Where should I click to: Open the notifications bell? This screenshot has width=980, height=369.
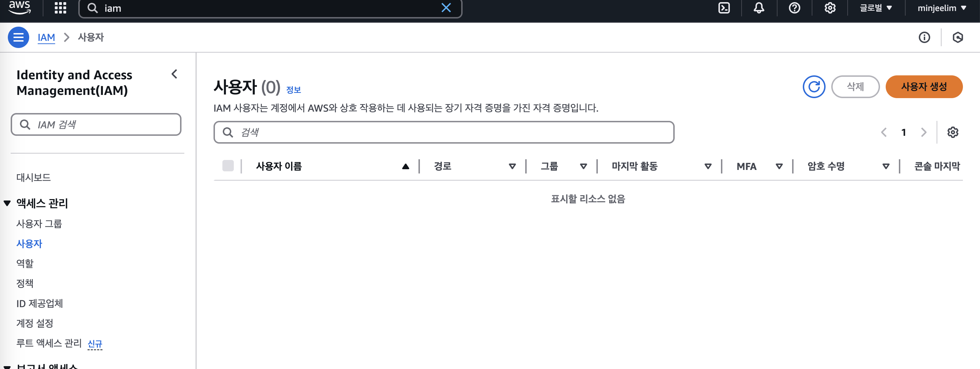[x=759, y=8]
